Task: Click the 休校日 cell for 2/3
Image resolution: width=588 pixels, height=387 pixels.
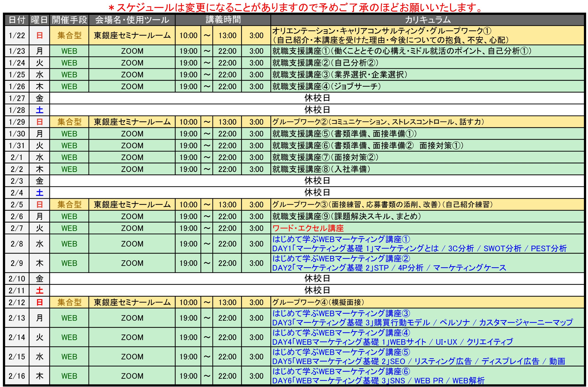Action: pos(317,181)
